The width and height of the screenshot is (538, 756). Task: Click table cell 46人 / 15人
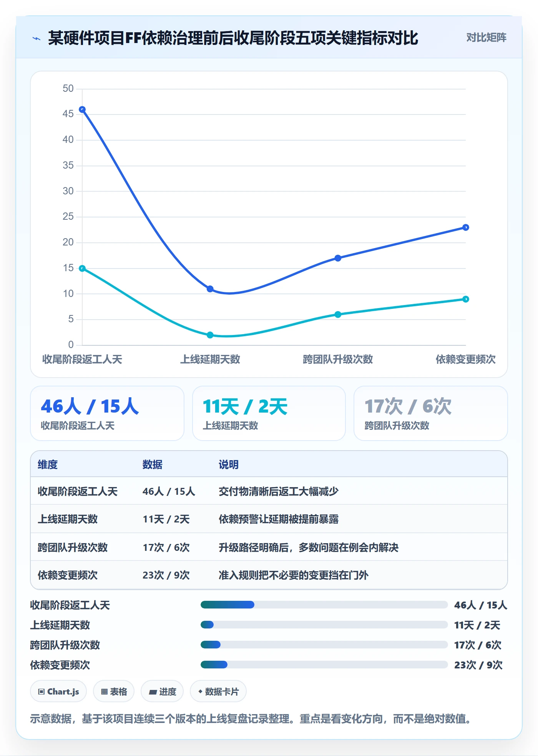tap(169, 491)
